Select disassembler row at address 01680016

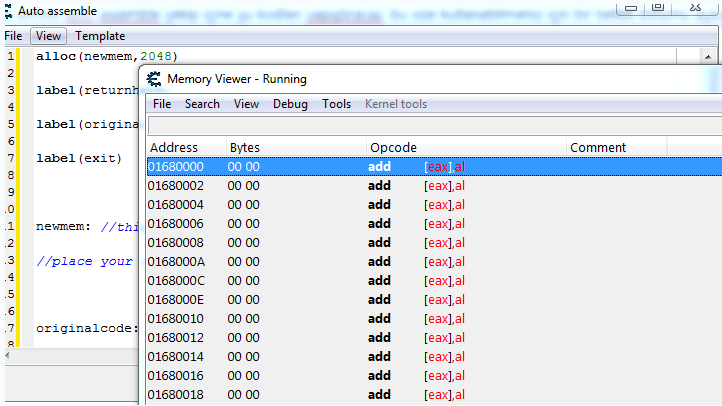[x=434, y=376]
